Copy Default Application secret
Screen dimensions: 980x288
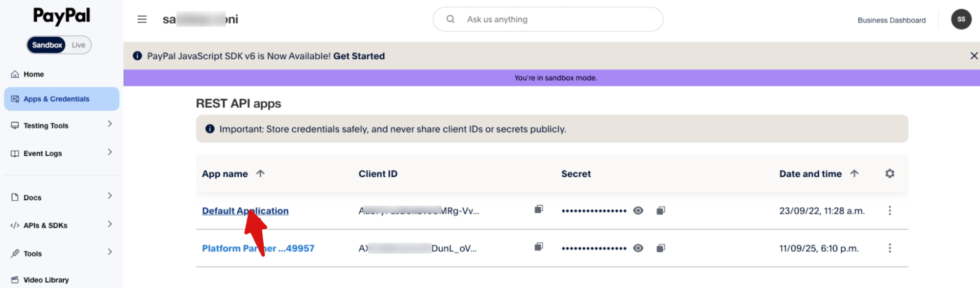tap(660, 211)
